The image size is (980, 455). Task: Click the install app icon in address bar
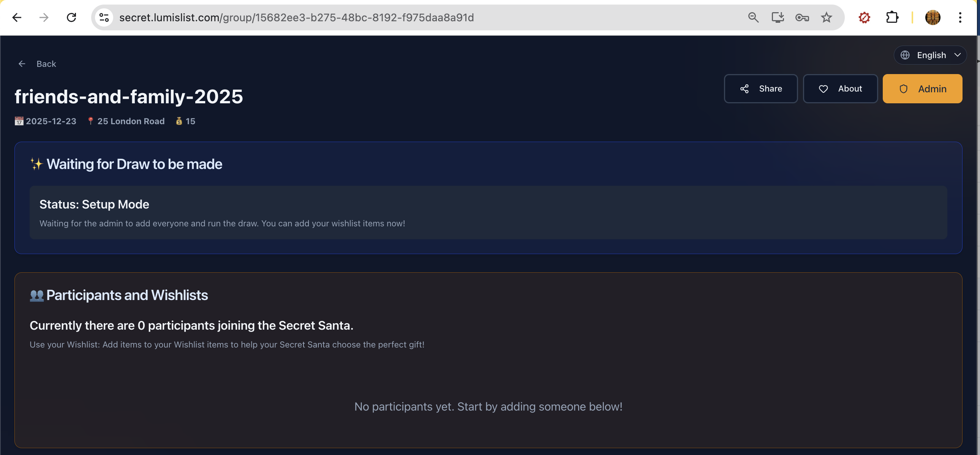[778, 17]
